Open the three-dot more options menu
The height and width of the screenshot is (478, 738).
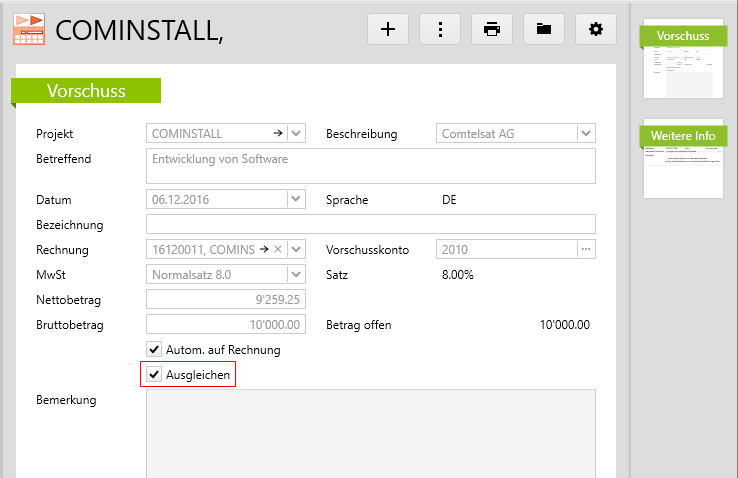coord(440,29)
